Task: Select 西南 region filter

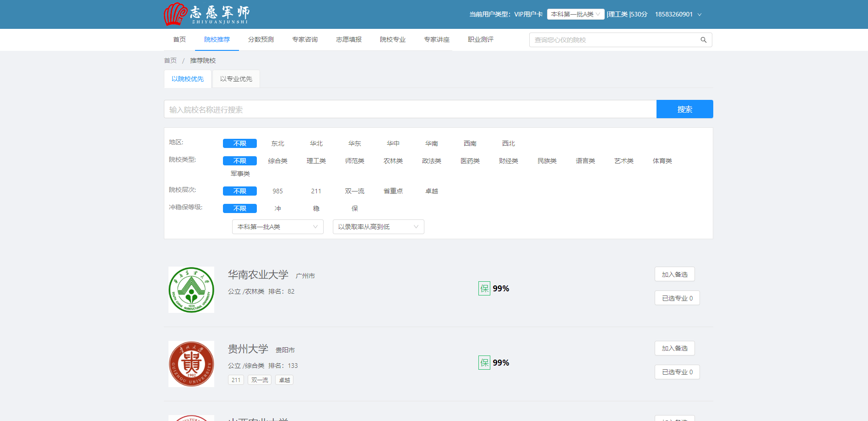Action: 470,143
